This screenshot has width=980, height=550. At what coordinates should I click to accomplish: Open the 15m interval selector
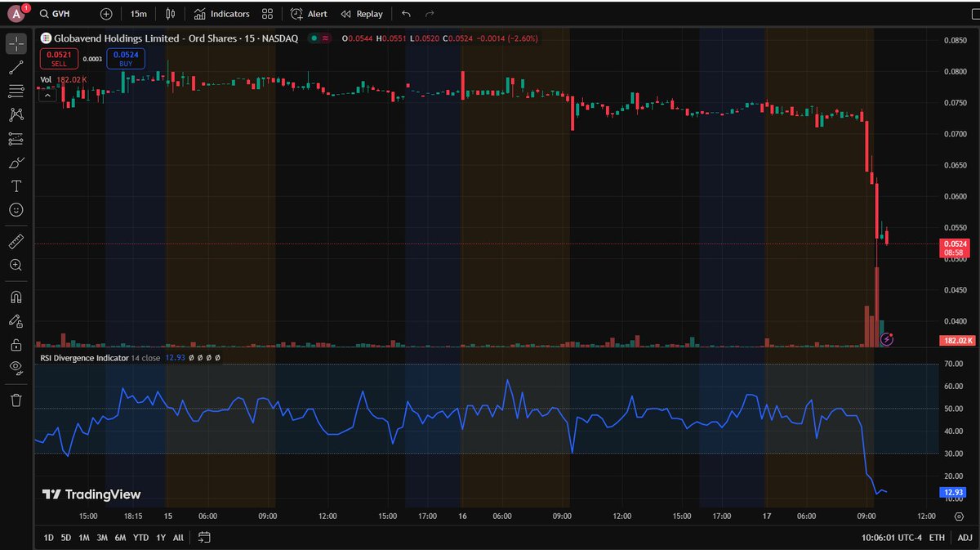139,14
